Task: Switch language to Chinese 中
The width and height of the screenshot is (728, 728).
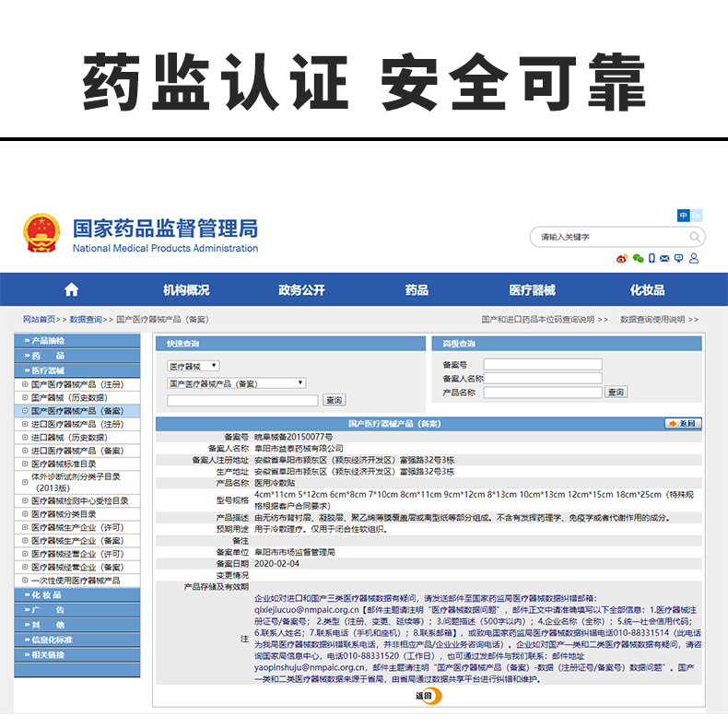Action: [684, 216]
